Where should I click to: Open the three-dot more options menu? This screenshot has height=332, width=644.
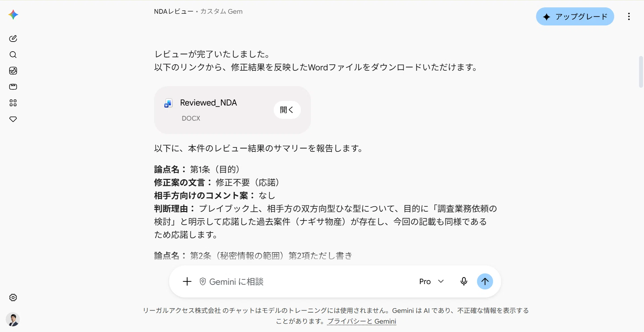pyautogui.click(x=629, y=16)
